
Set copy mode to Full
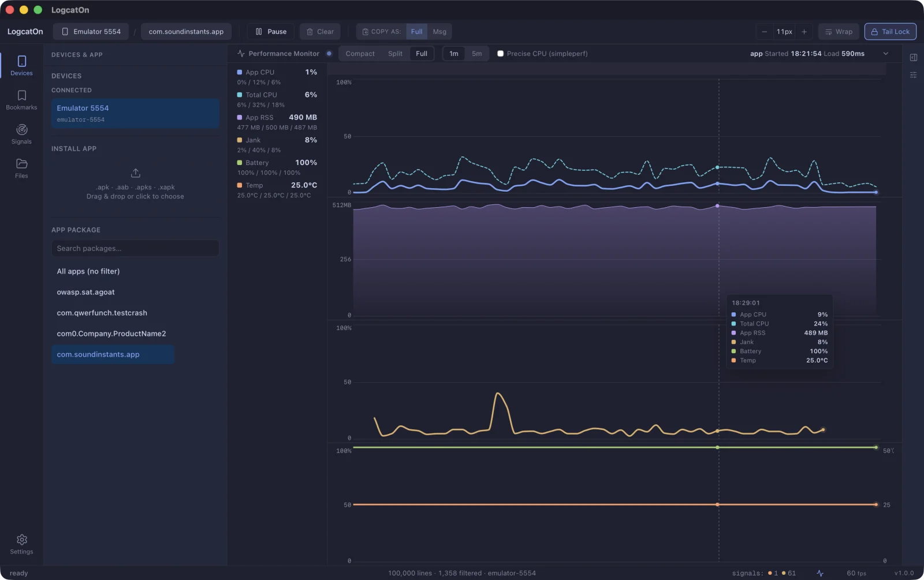pyautogui.click(x=416, y=32)
